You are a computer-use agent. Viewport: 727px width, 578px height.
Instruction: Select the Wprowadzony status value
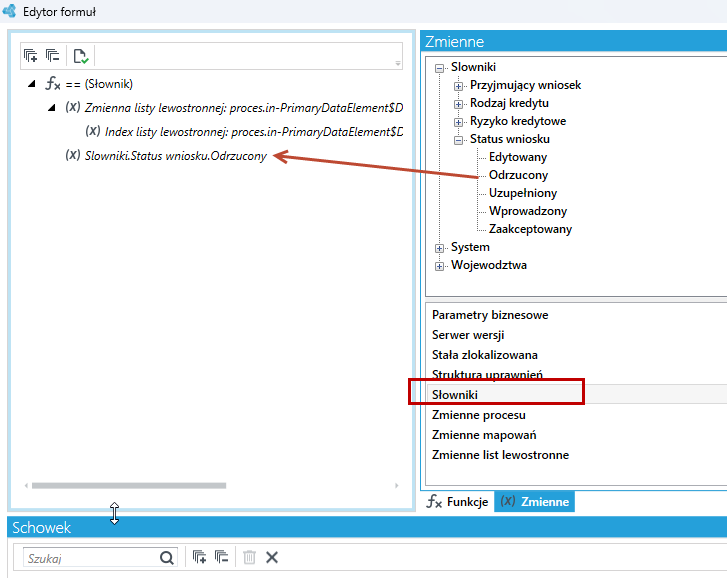point(528,211)
